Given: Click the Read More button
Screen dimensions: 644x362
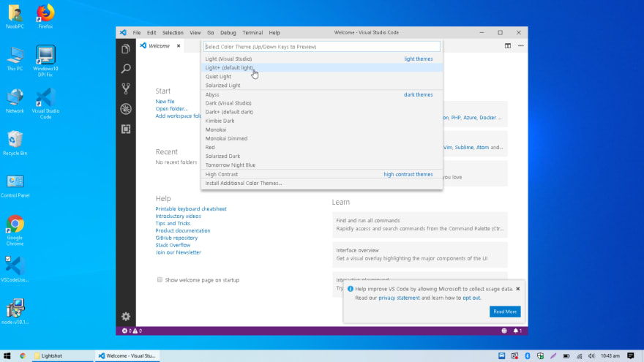Looking at the screenshot, I should coord(505,312).
